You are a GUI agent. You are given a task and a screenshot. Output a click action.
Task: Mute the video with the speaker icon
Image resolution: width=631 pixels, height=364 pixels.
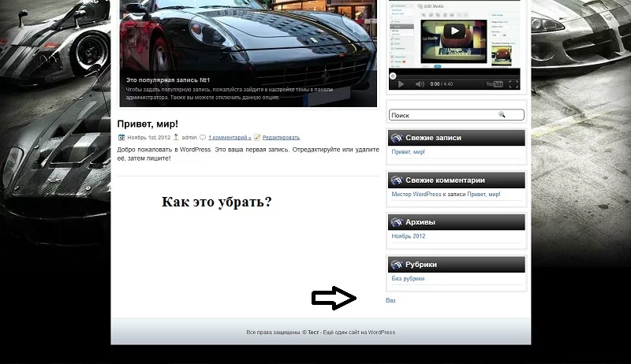(x=420, y=84)
